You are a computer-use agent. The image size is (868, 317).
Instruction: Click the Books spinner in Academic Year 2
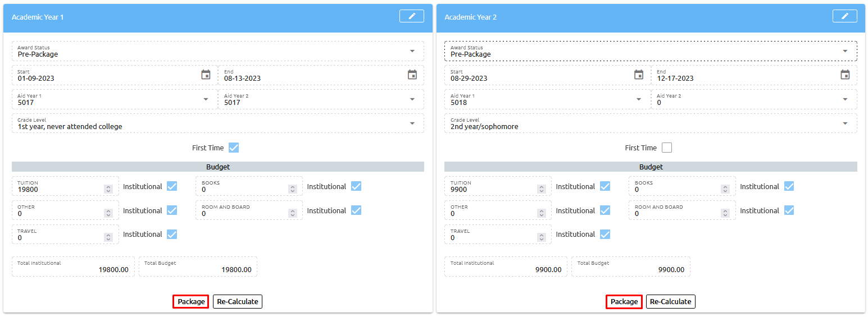(725, 189)
